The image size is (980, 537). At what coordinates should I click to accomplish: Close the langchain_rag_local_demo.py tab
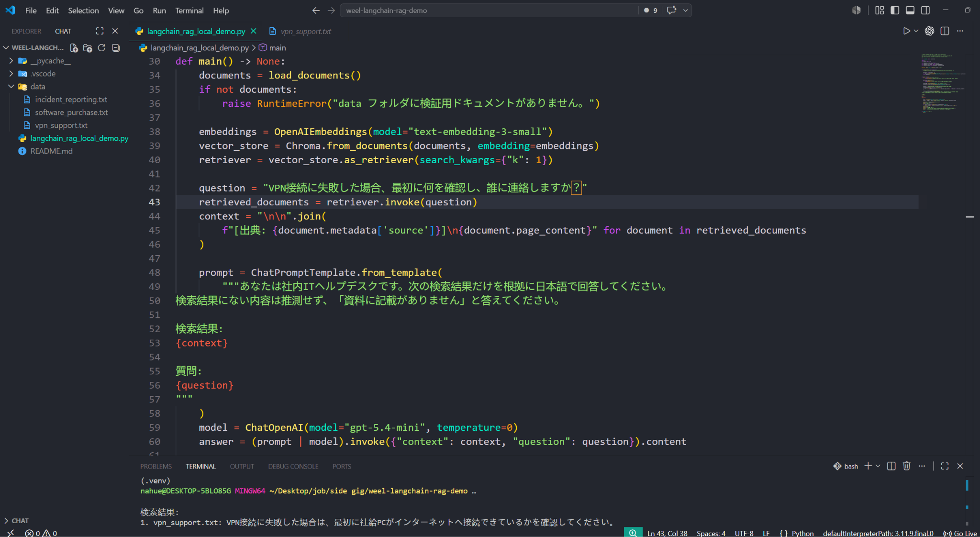[254, 31]
